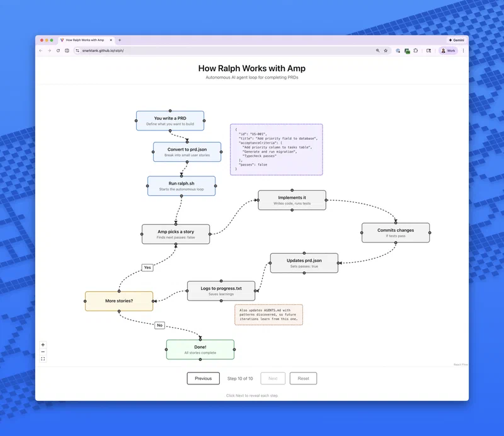The width and height of the screenshot is (504, 436).
Task: Select the Done! node in the flowchart
Action: coord(200,349)
